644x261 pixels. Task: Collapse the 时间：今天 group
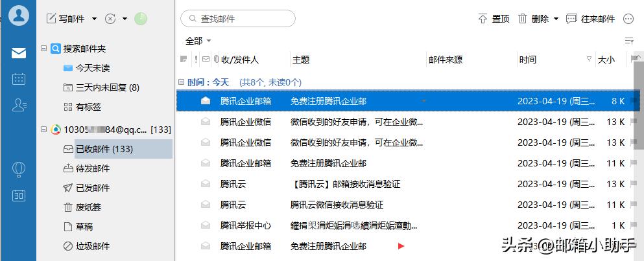[181, 82]
